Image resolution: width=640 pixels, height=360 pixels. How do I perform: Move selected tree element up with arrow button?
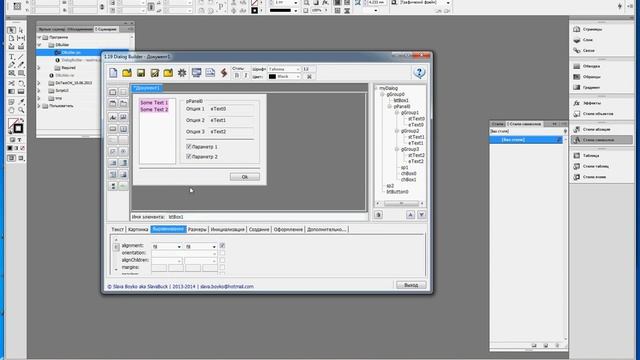(x=411, y=215)
